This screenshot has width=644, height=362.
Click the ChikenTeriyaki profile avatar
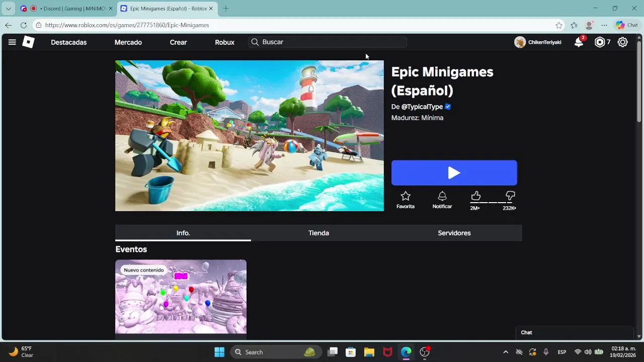pos(520,42)
